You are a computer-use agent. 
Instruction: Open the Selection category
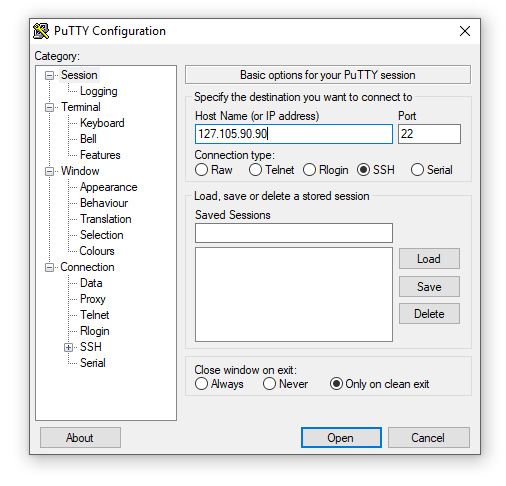(x=102, y=235)
